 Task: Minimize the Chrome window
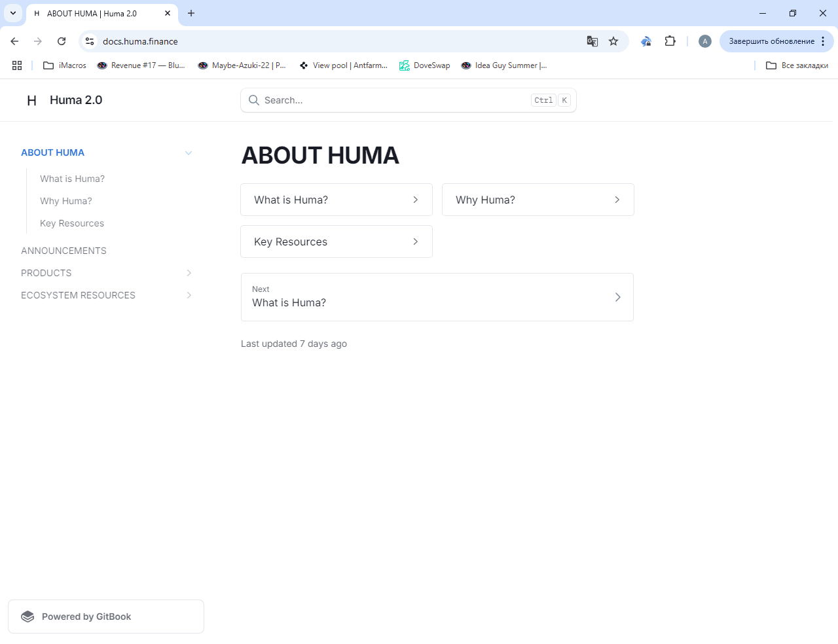tap(763, 13)
